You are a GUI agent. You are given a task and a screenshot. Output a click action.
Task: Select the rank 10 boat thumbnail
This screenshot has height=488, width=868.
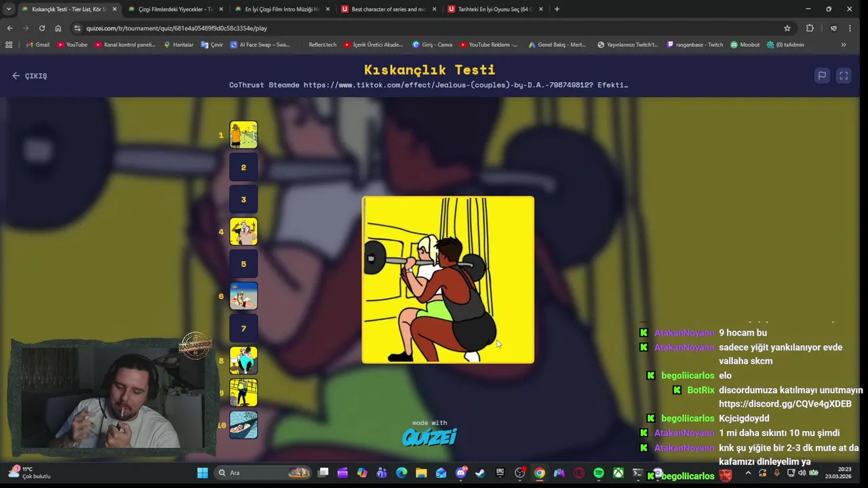tap(243, 425)
